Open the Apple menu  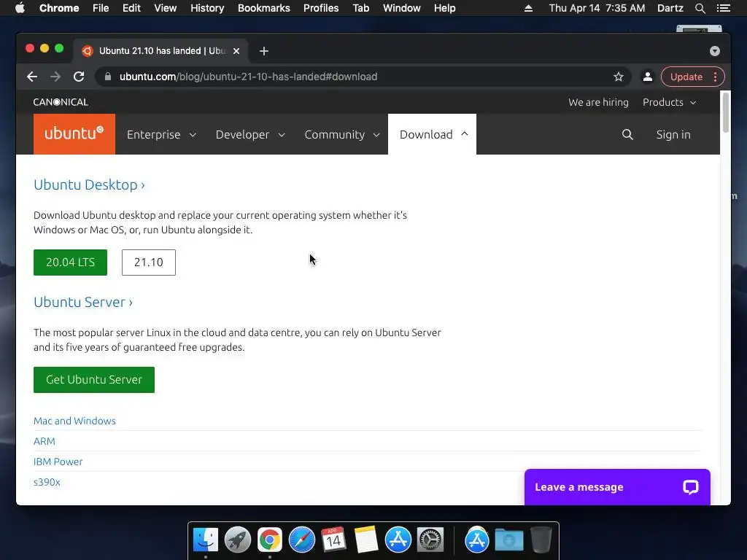pyautogui.click(x=20, y=8)
